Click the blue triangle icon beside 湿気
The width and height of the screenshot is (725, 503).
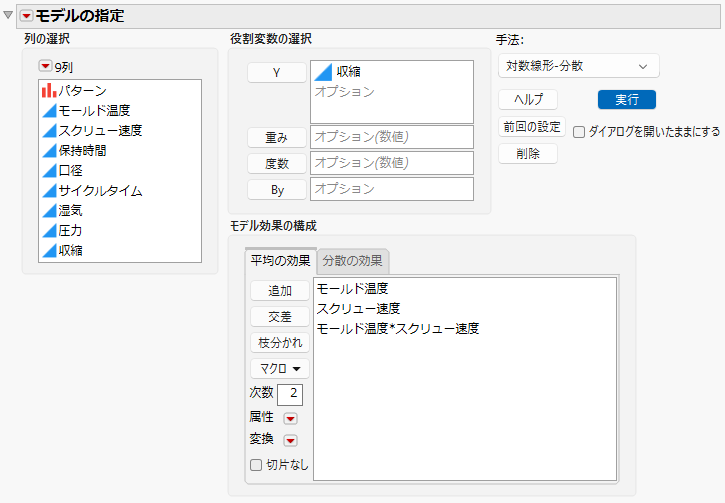click(x=49, y=211)
